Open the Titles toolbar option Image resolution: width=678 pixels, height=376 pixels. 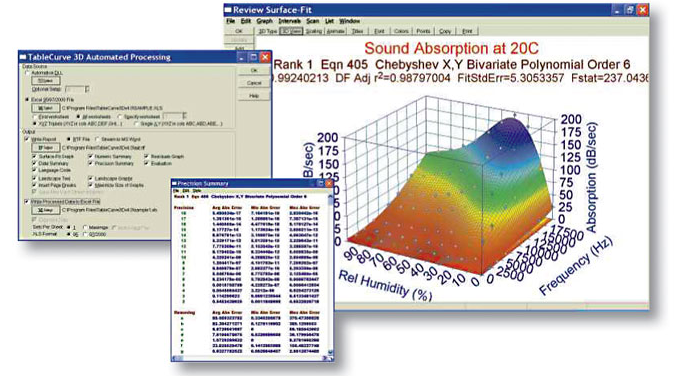click(x=357, y=31)
